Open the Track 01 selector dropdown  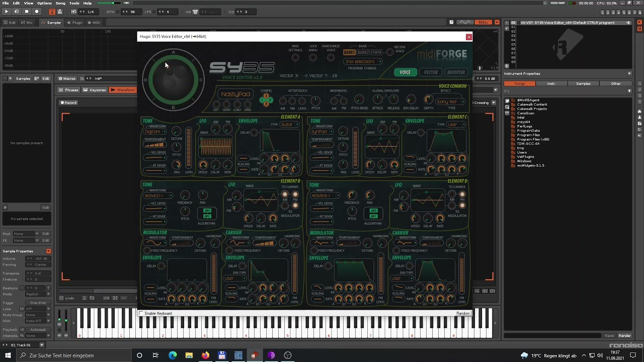tap(42, 345)
